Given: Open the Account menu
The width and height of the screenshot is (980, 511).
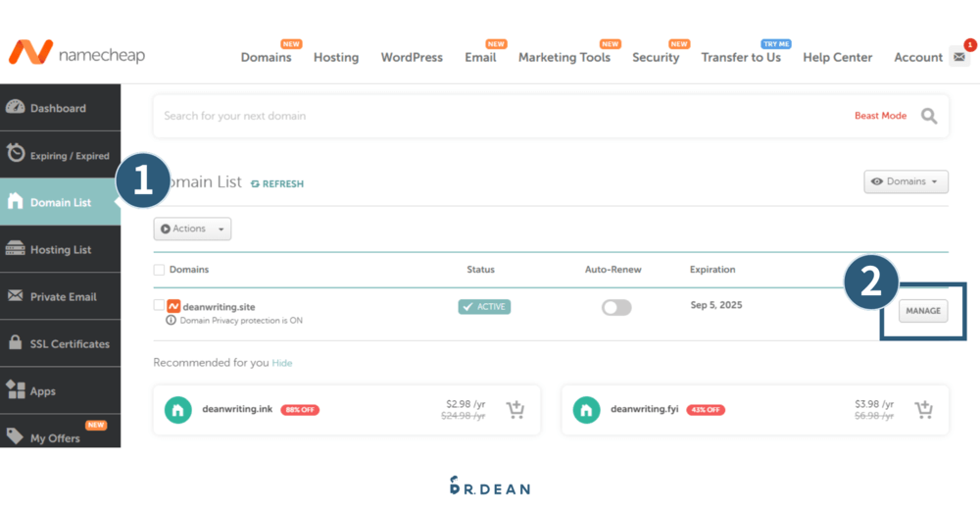Looking at the screenshot, I should (918, 57).
